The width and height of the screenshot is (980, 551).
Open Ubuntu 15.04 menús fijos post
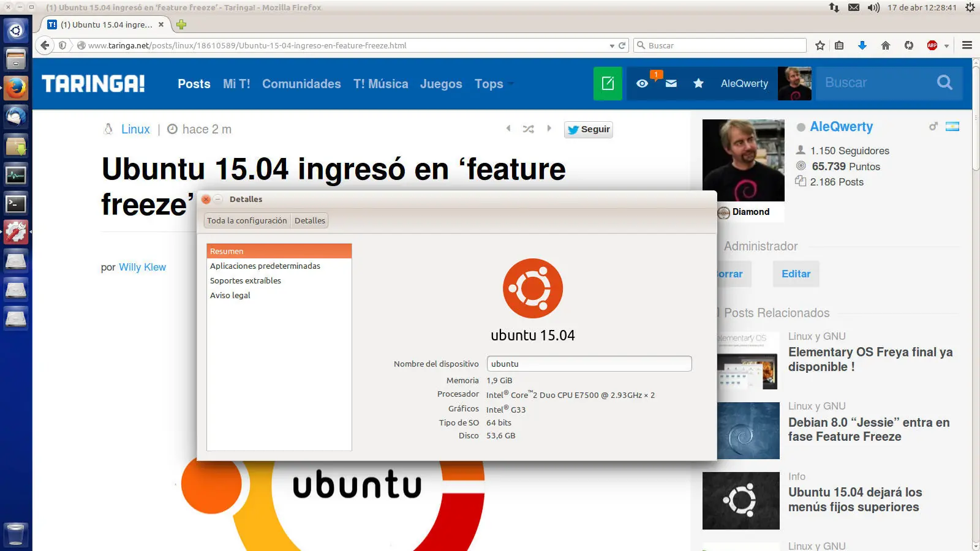click(855, 500)
